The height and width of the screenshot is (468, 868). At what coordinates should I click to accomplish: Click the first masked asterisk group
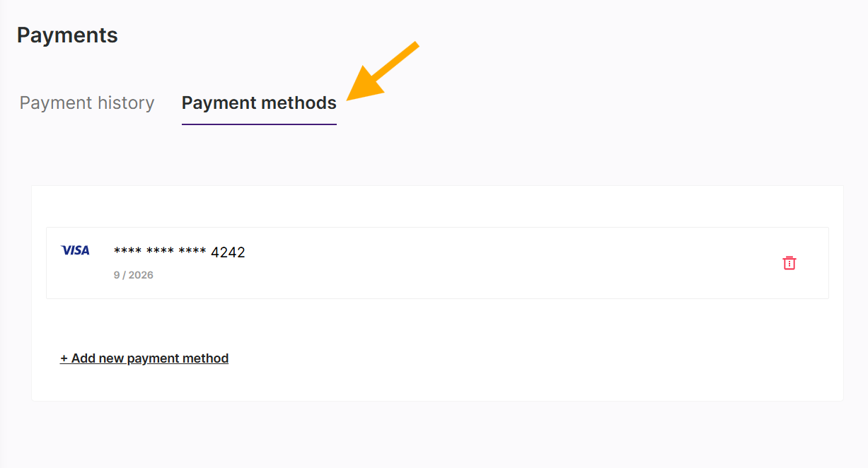[127, 252]
